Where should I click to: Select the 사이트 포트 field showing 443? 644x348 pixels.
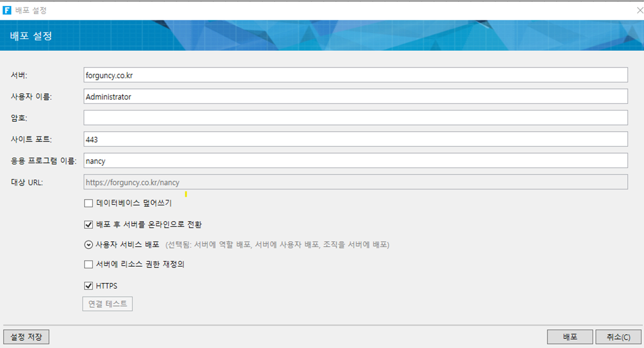point(355,139)
